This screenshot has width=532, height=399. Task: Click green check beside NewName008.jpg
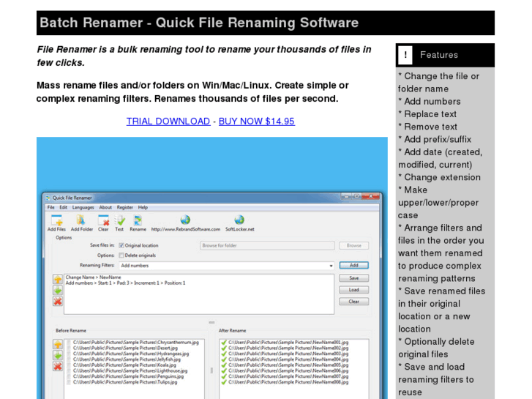click(224, 382)
